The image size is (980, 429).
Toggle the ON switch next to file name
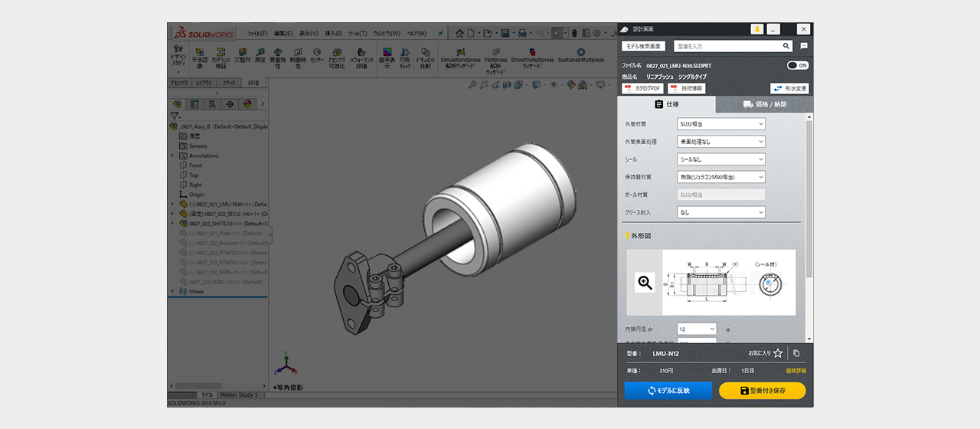click(x=798, y=66)
